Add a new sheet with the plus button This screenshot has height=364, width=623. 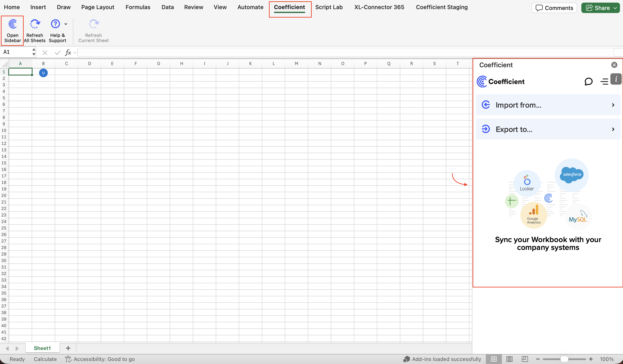coord(68,348)
